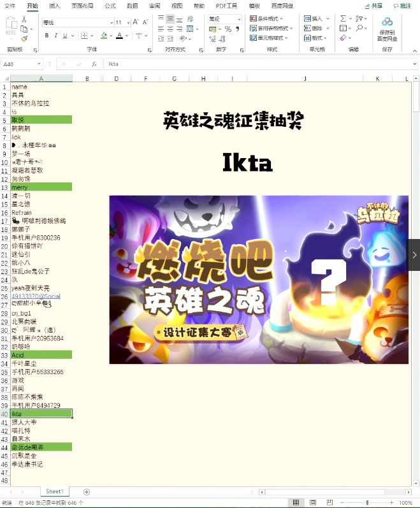This screenshot has width=420, height=508.
Task: Open the number format dropdown
Action: 239,19
